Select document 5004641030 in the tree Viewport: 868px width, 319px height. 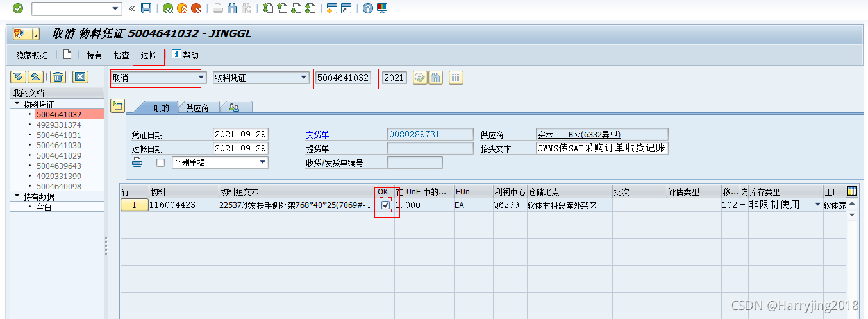point(58,145)
